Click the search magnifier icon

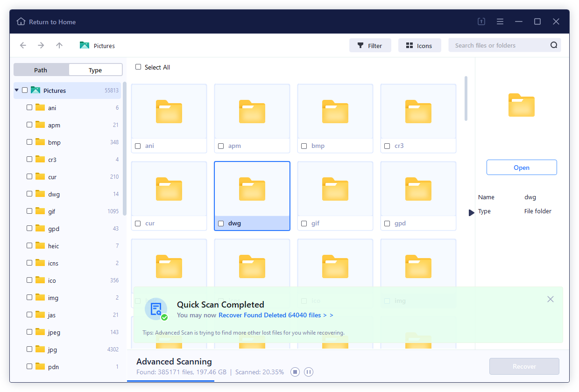(554, 45)
